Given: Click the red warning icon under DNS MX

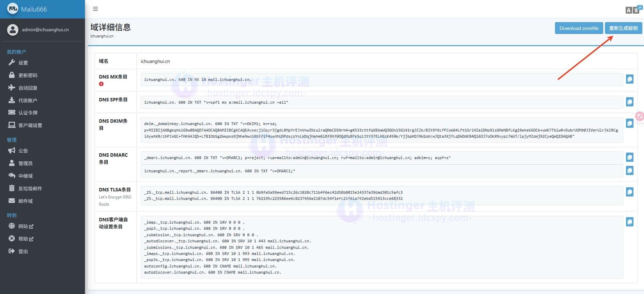Looking at the screenshot, I should pos(101,84).
